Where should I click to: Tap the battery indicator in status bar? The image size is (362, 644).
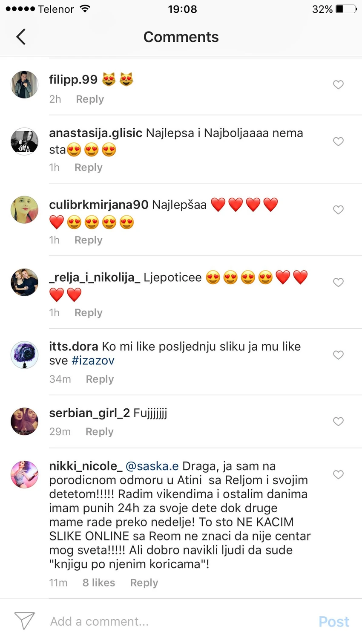pyautogui.click(x=346, y=9)
